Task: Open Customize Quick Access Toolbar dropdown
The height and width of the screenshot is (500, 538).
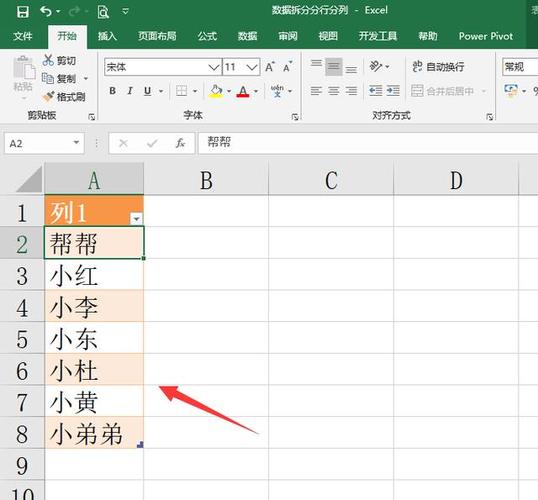Action: (126, 12)
